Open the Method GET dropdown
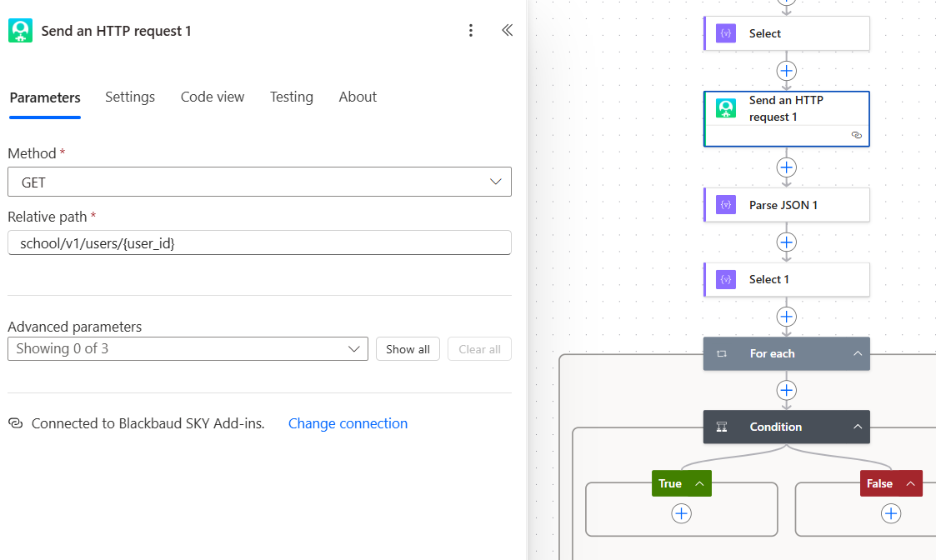936x560 pixels. 260,182
